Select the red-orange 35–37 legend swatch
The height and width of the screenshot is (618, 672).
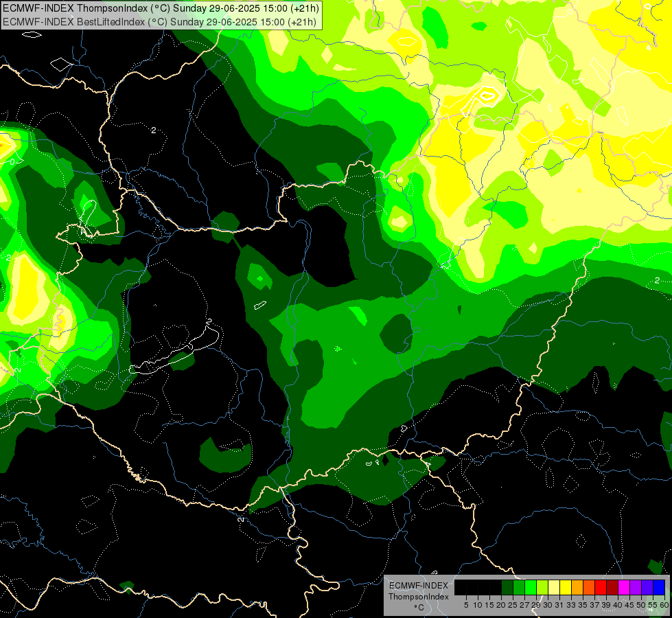point(589,587)
